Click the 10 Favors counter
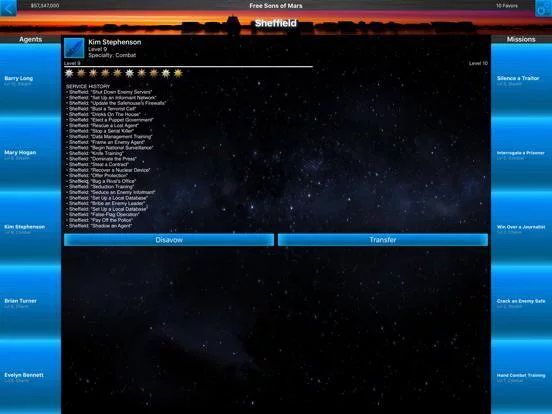 click(x=507, y=6)
